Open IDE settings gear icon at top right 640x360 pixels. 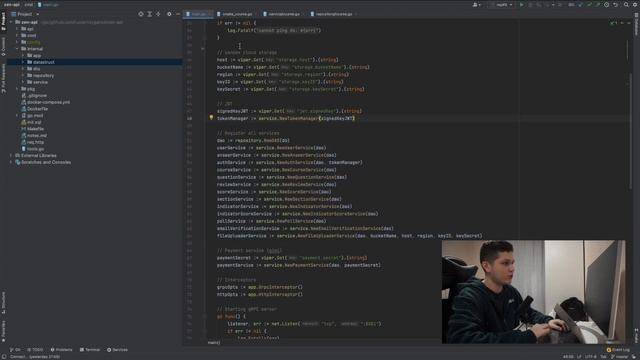(635, 5)
